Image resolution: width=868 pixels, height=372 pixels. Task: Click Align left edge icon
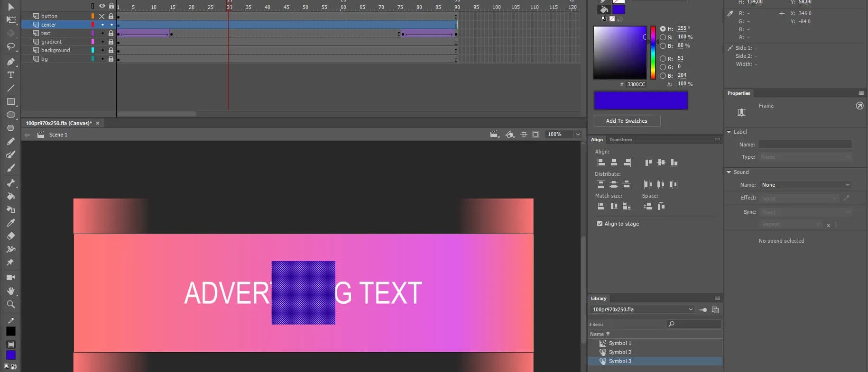(601, 163)
